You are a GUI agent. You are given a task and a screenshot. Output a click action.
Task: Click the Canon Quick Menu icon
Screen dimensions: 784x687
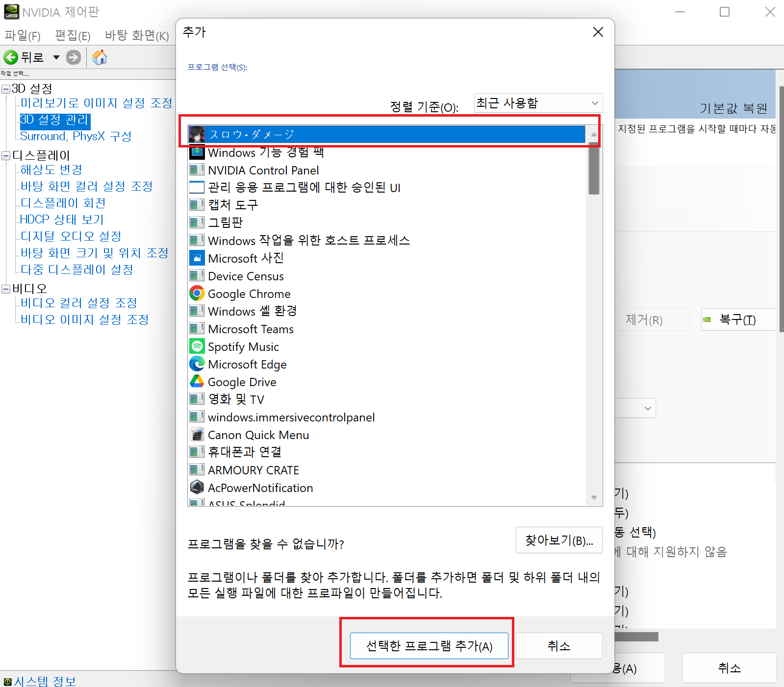(197, 435)
